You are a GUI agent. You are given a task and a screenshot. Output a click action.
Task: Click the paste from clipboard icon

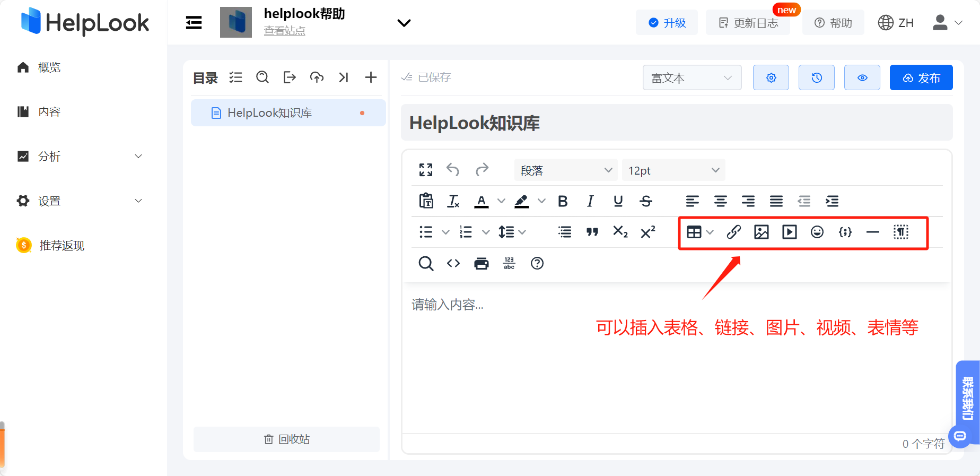(426, 201)
